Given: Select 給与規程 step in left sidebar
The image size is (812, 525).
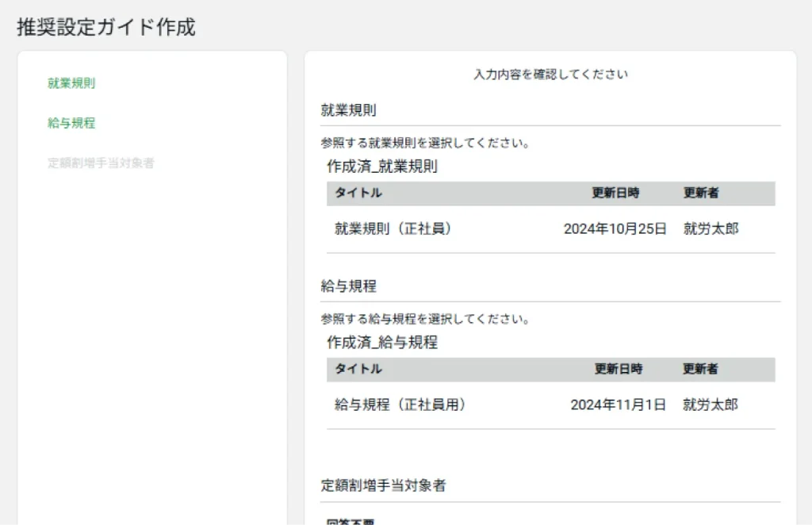Looking at the screenshot, I should click(71, 123).
